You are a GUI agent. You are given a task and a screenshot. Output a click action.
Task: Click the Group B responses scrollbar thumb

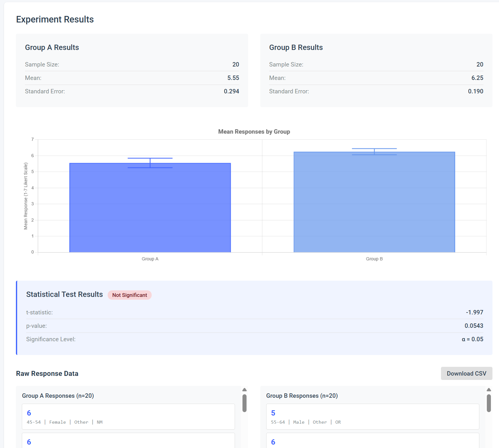pos(489,403)
